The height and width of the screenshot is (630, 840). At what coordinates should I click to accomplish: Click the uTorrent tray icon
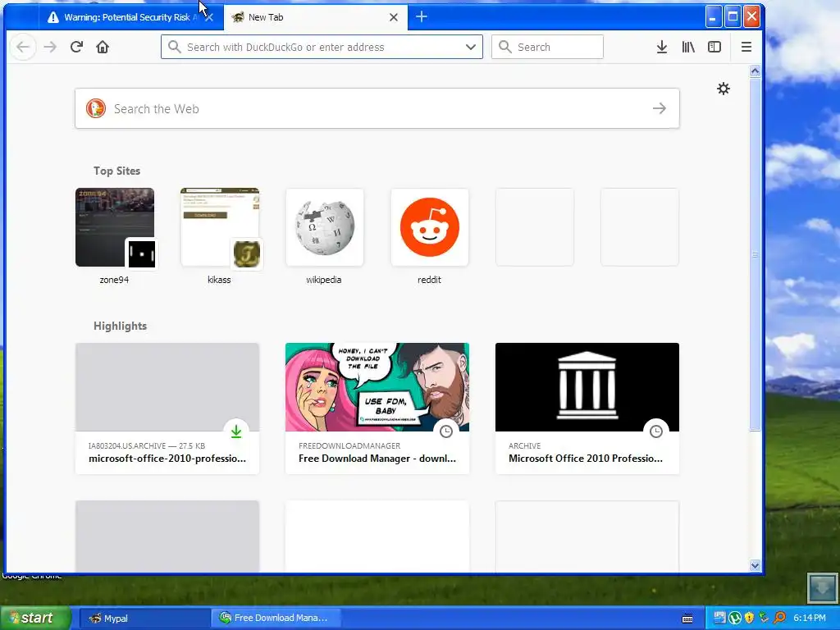click(x=735, y=619)
